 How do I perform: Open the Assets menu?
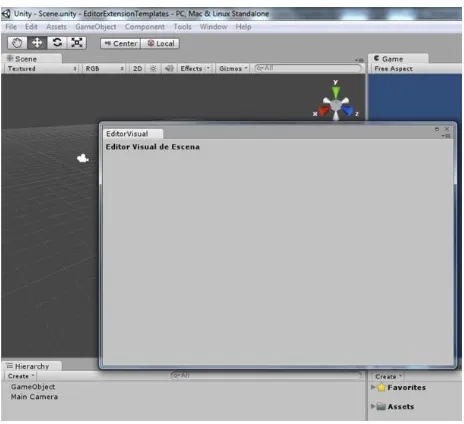point(56,27)
